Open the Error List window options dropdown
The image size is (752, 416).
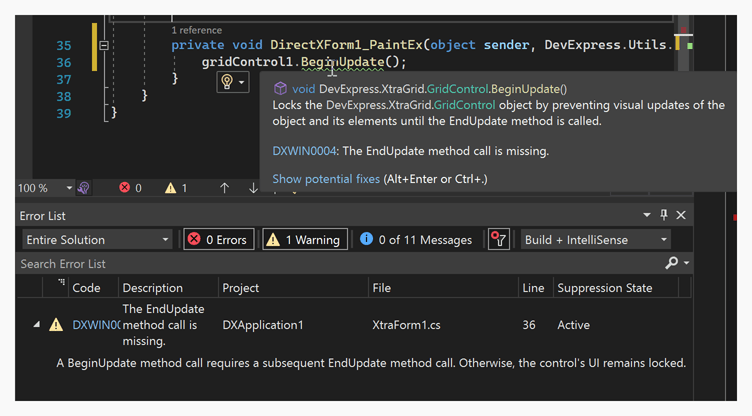647,215
